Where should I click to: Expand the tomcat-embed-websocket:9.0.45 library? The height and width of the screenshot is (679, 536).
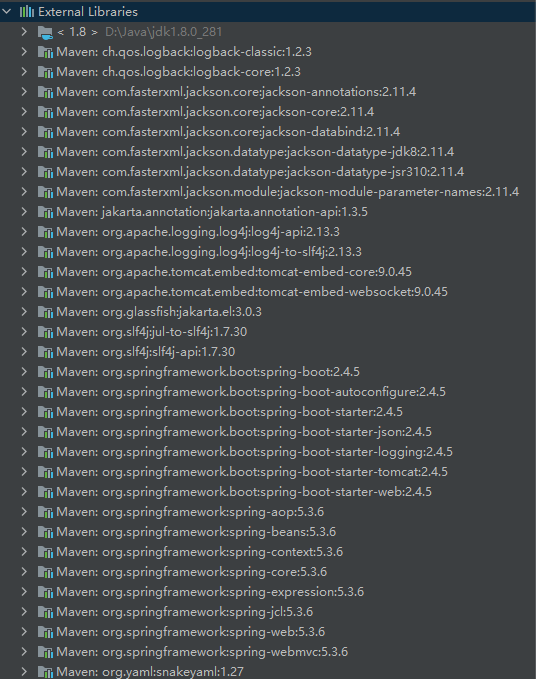click(24, 291)
